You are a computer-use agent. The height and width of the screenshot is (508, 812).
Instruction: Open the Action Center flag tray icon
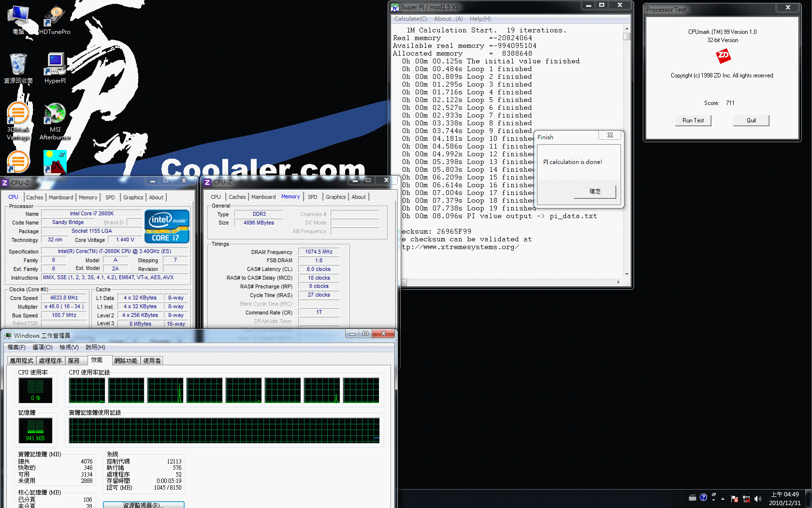[x=735, y=499]
